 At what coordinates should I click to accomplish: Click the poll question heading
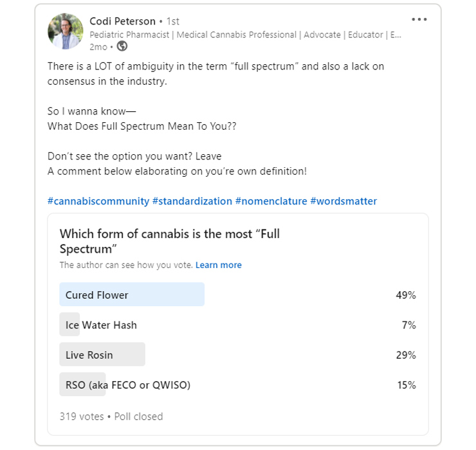coord(170,241)
